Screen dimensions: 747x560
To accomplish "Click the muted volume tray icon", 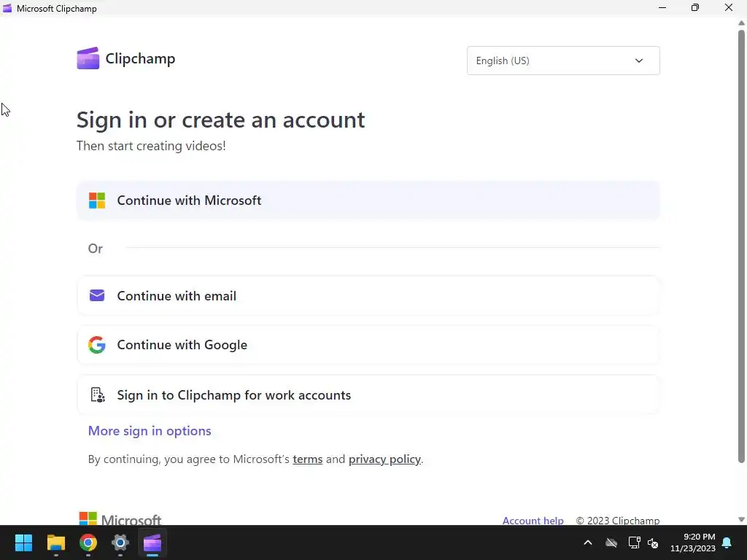I will pos(653,542).
